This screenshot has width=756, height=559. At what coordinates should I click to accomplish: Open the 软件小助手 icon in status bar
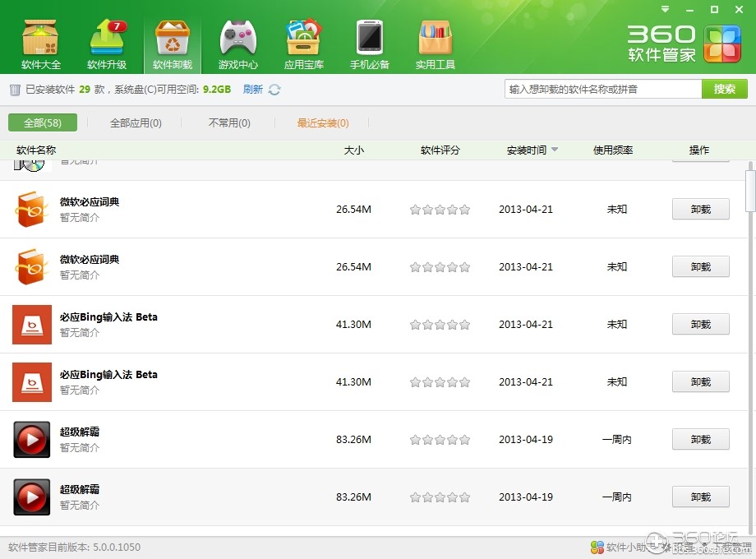597,547
